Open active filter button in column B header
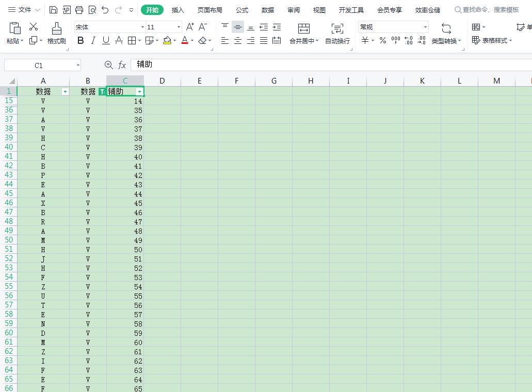 [x=102, y=92]
